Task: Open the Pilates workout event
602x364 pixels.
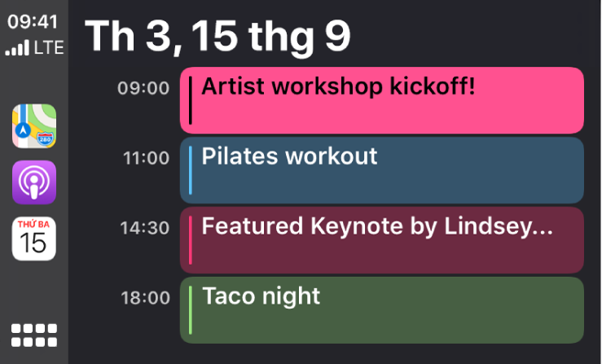Action: (382, 170)
